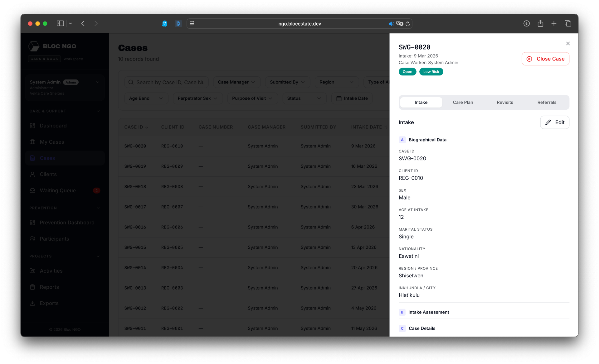
Task: Open the Referrals tab
Action: click(x=547, y=103)
